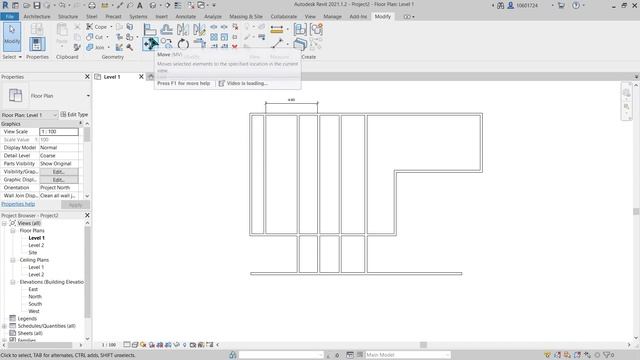Viewport: 640px width, 360px height.
Task: Click the Create Group icon
Action: pos(316,29)
